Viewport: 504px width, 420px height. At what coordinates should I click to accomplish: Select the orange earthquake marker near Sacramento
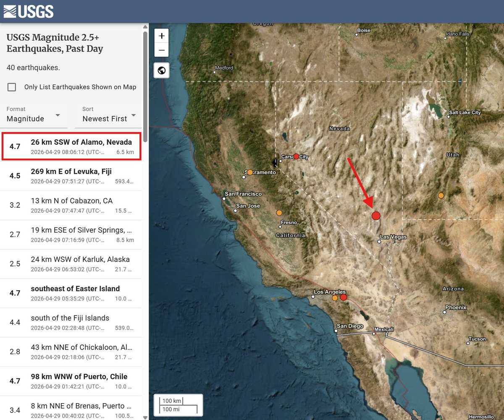pos(250,172)
